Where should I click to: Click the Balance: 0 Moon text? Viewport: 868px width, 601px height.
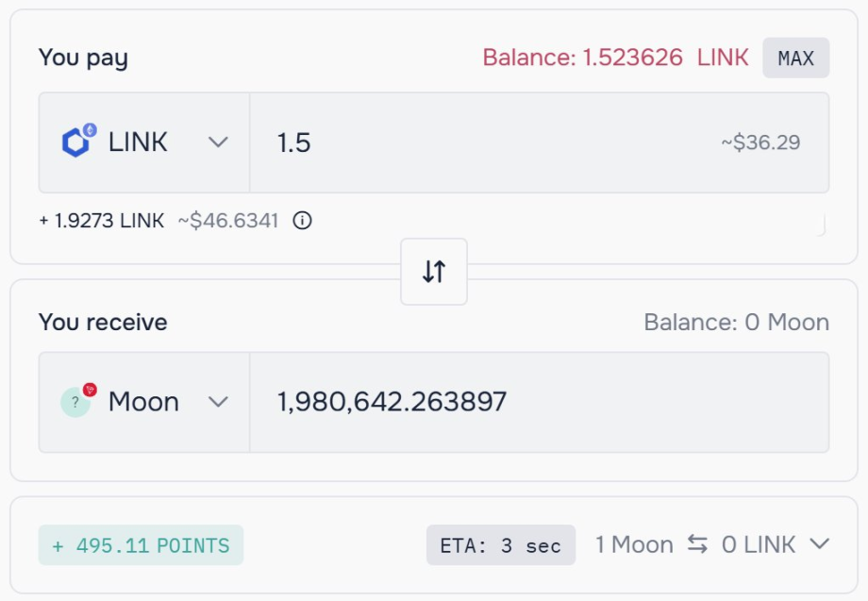click(736, 323)
